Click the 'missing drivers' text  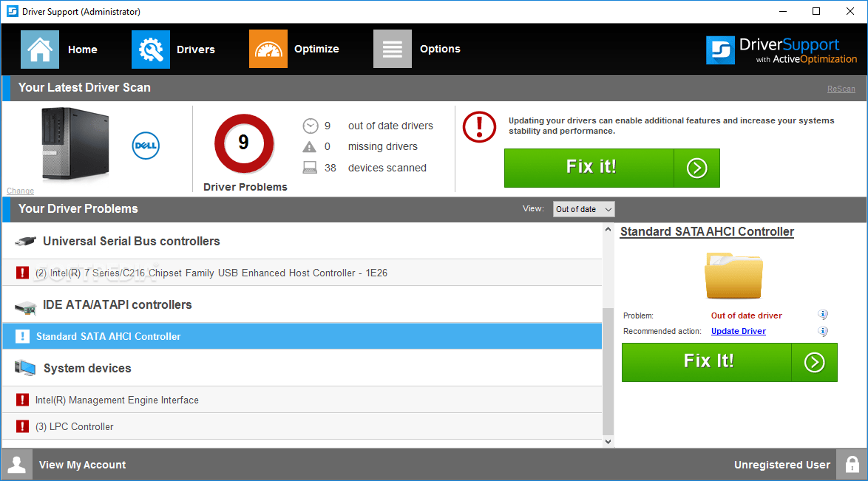click(382, 147)
